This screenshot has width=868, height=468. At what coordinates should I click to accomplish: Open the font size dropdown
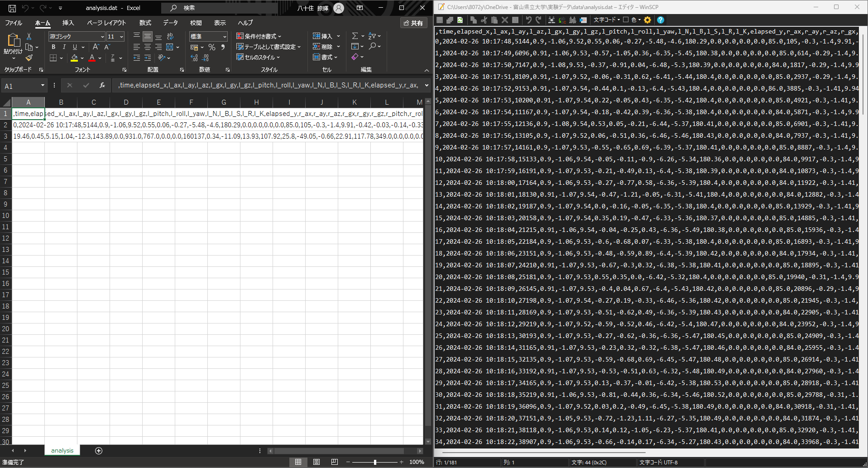[x=121, y=37]
